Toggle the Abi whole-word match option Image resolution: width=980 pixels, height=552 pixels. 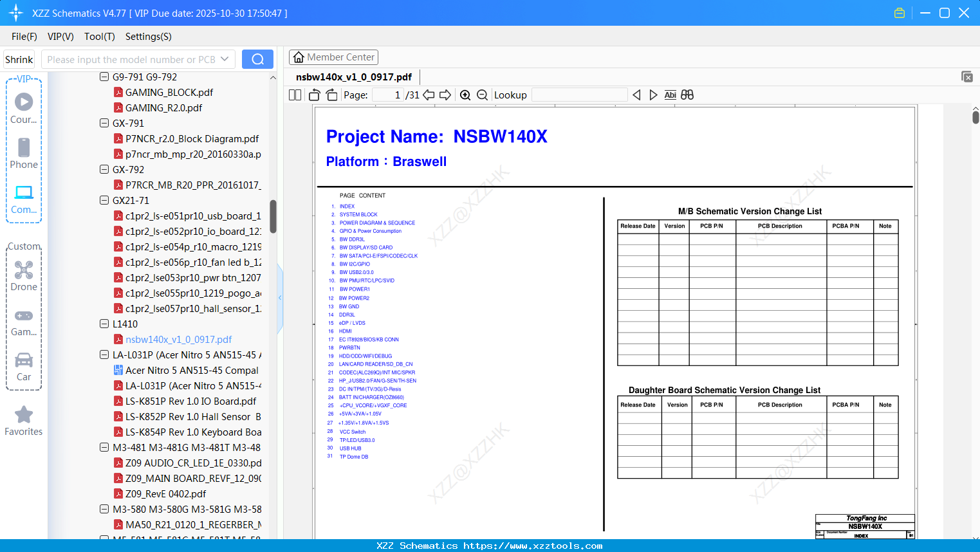pos(670,95)
